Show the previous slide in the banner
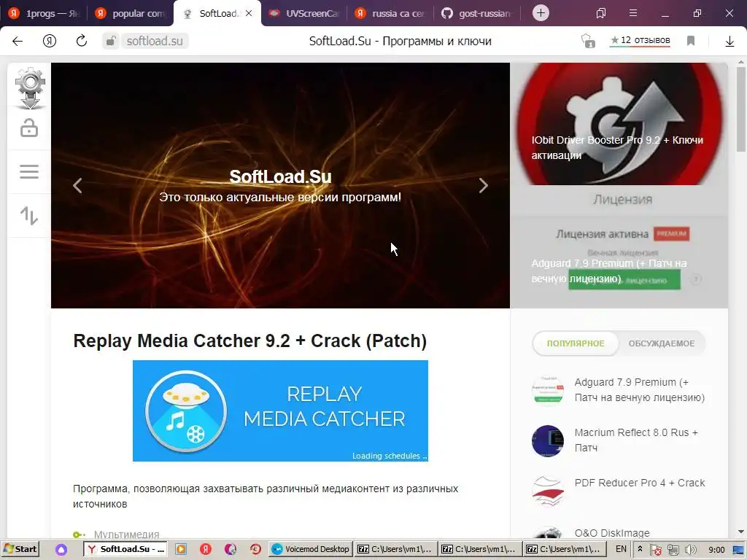This screenshot has height=560, width=747. point(77,186)
